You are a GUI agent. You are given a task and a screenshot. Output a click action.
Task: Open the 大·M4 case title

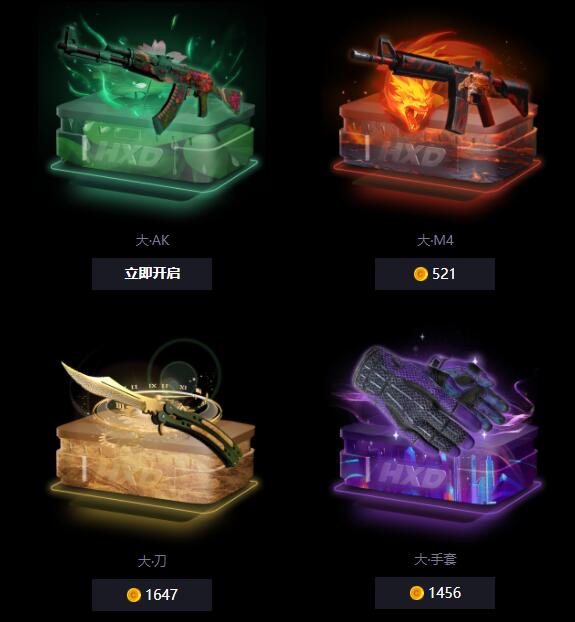[x=435, y=240]
